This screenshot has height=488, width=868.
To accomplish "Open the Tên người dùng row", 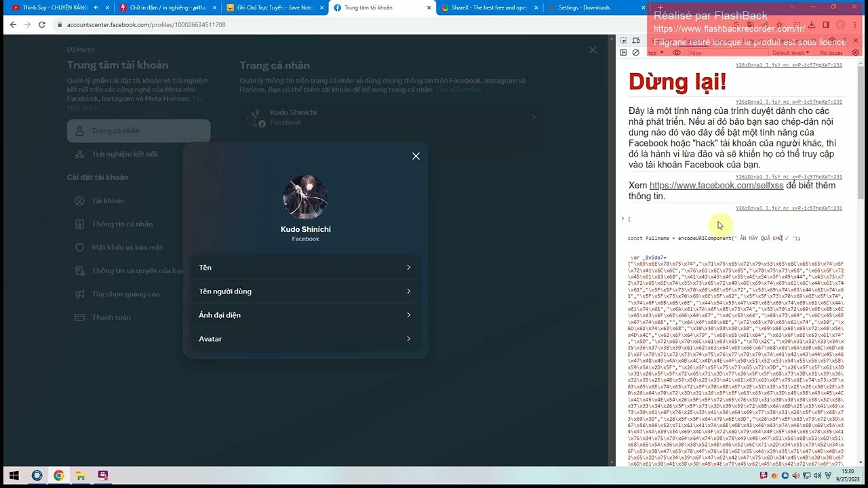I will (305, 291).
